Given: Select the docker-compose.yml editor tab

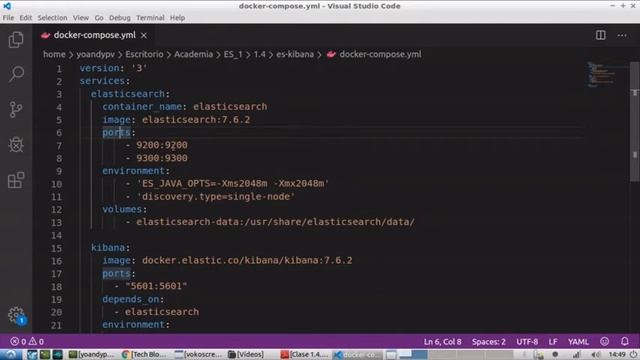Looking at the screenshot, I should click(x=94, y=36).
